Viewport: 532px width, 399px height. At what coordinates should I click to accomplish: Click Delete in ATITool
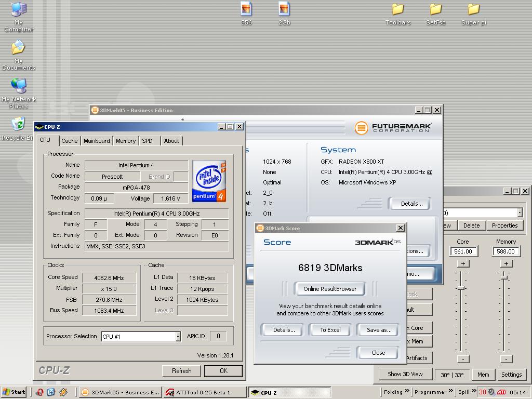pos(471,225)
